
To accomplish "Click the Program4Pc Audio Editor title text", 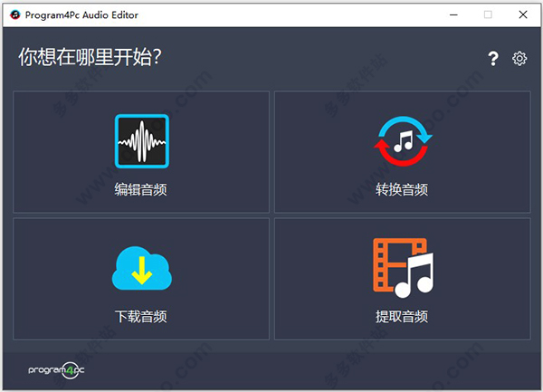I will [x=81, y=14].
